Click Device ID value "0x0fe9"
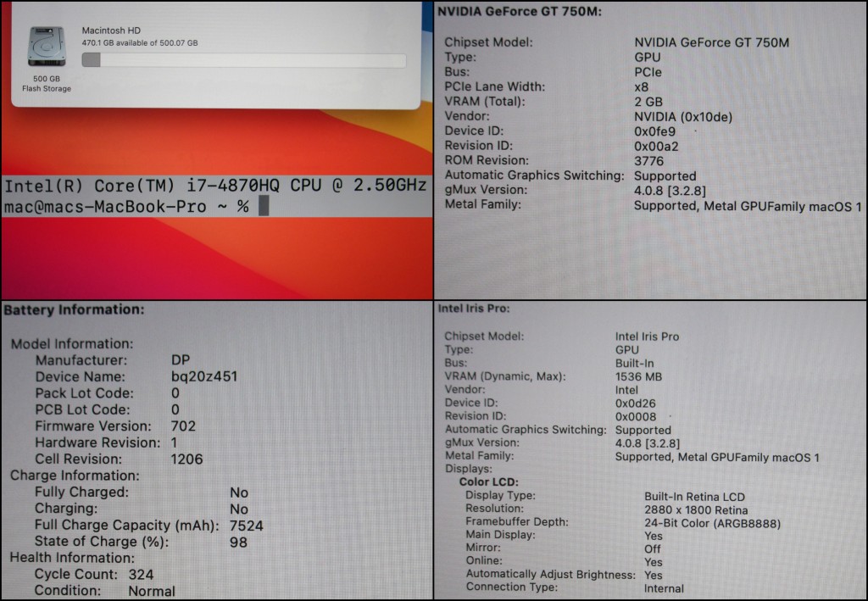 (654, 131)
